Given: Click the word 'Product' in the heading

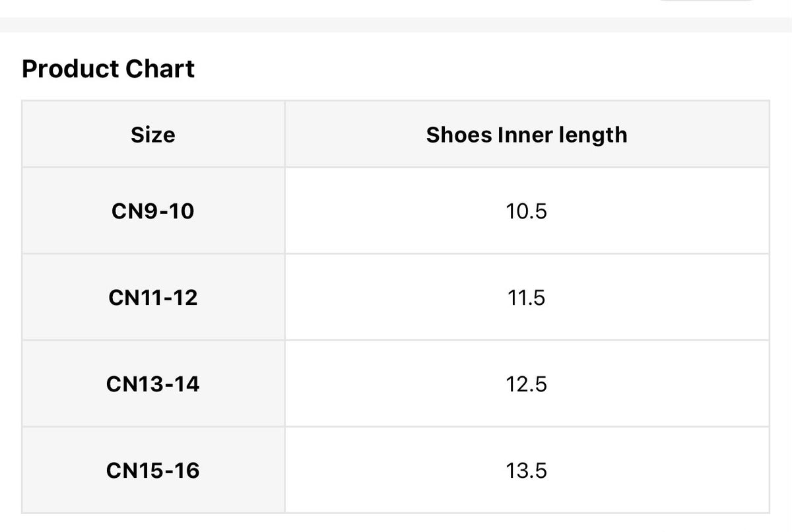Looking at the screenshot, I should pyautogui.click(x=71, y=69).
